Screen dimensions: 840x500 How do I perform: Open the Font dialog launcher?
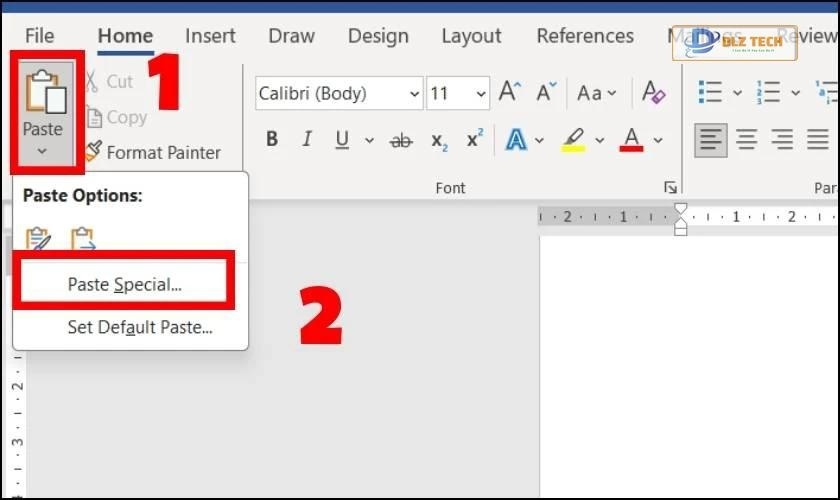point(670,187)
